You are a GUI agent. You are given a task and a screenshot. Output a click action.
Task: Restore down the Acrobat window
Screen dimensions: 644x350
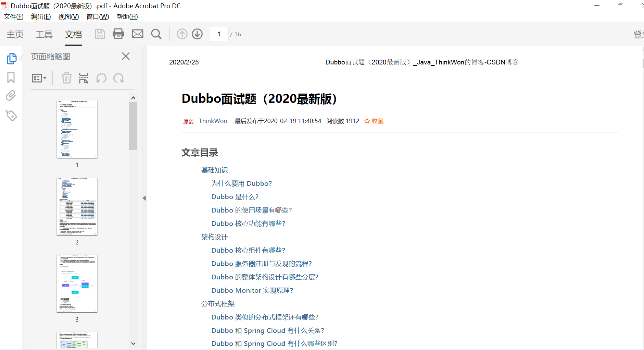click(x=620, y=6)
